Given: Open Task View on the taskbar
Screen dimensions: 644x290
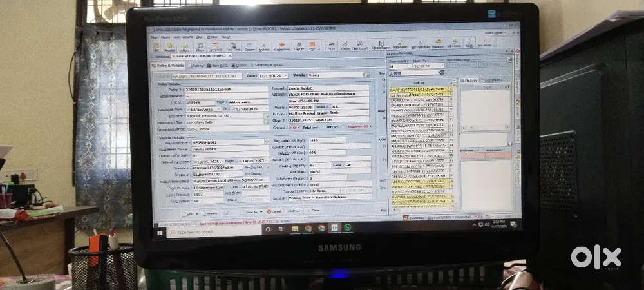Looking at the screenshot, I should tap(281, 229).
